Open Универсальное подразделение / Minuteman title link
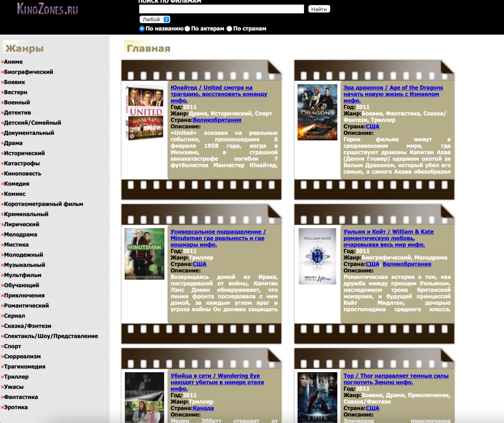Screen dimensions: 504x423 (x=218, y=238)
